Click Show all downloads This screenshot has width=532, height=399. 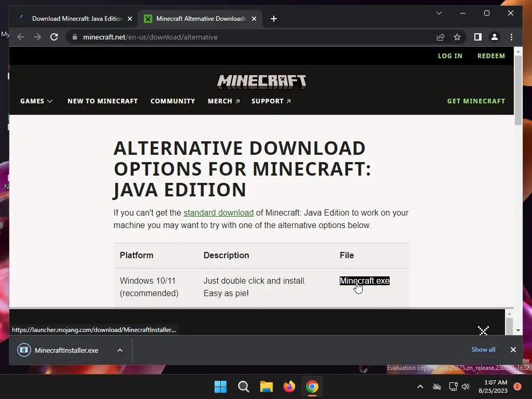[x=483, y=350]
